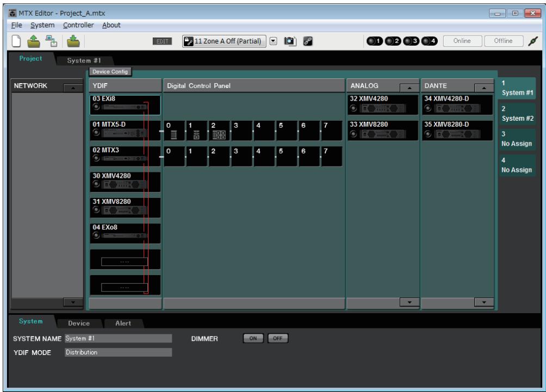Toggle the EDIT mode indicator
546x392 pixels.
coord(162,41)
